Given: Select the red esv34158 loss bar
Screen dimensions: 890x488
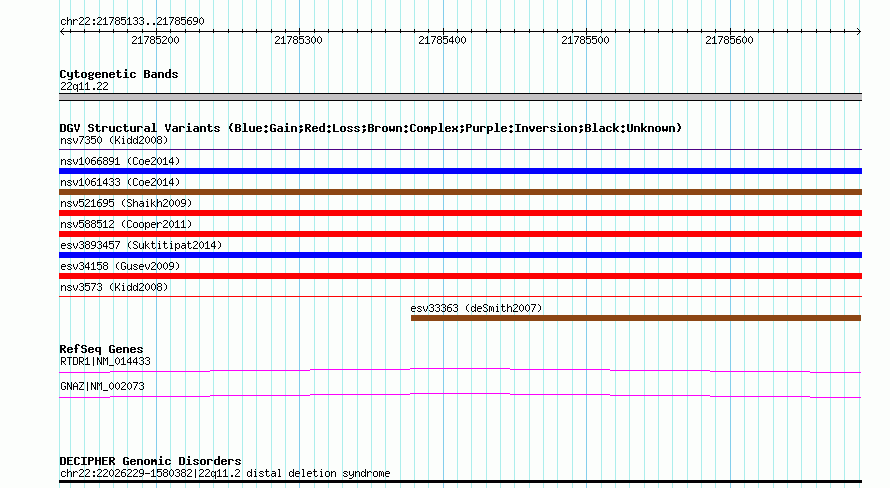Looking at the screenshot, I should coord(460,276).
